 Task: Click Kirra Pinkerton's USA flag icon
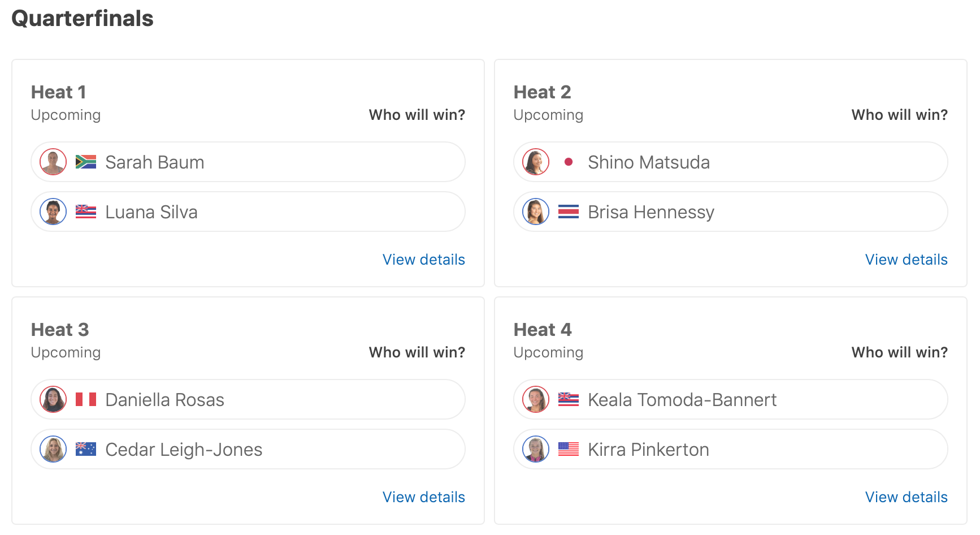pos(569,450)
